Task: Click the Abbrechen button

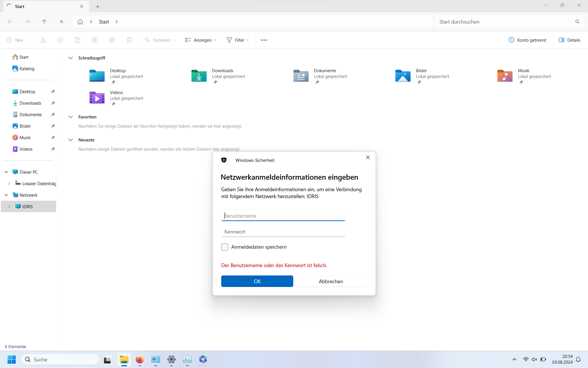Action: (331, 281)
